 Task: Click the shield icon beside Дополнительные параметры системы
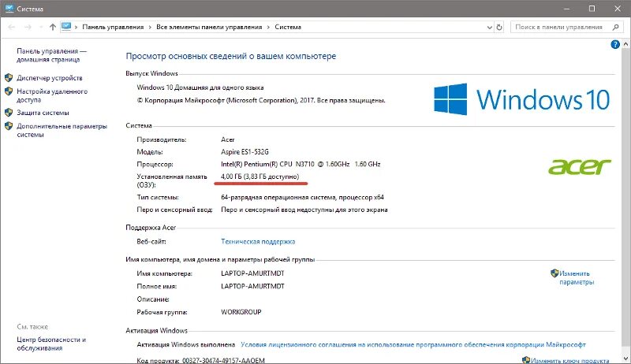pos(9,126)
